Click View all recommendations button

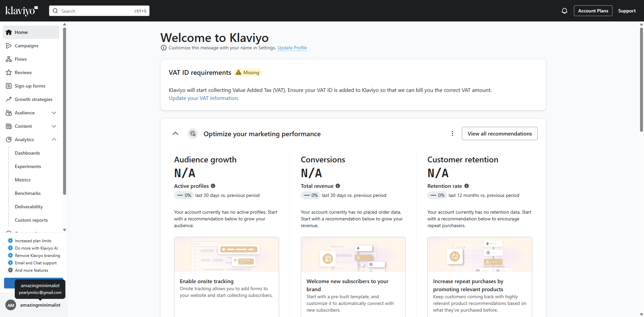coord(499,134)
